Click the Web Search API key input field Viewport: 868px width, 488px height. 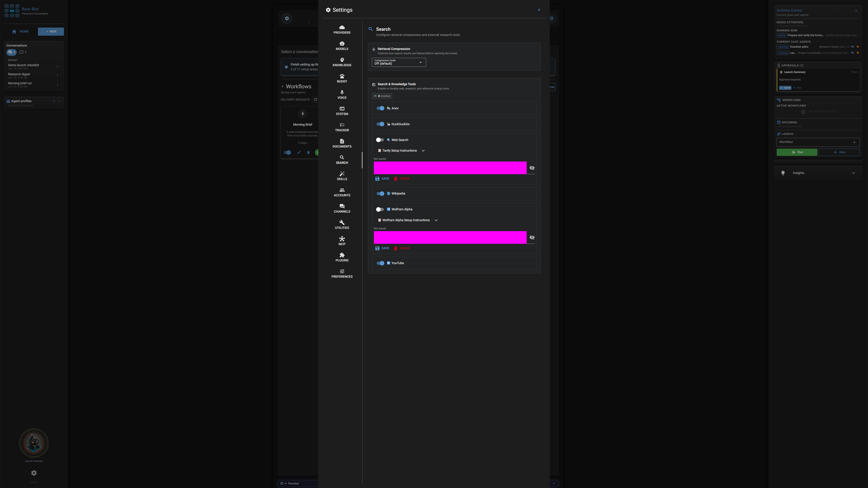click(x=450, y=168)
